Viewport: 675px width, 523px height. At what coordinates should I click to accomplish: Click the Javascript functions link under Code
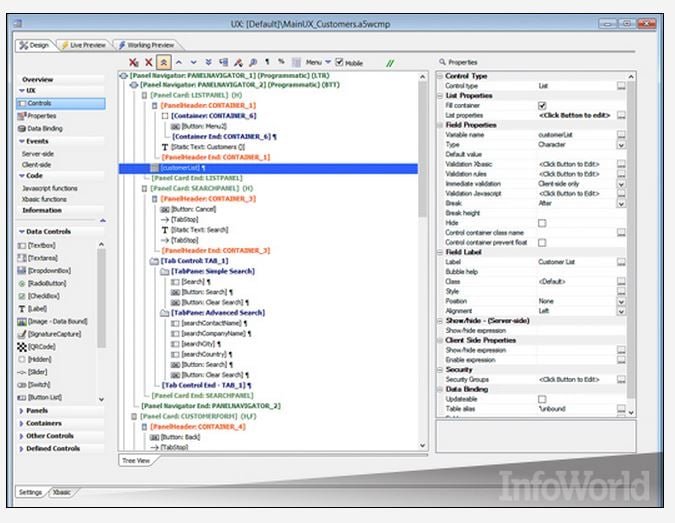point(50,187)
